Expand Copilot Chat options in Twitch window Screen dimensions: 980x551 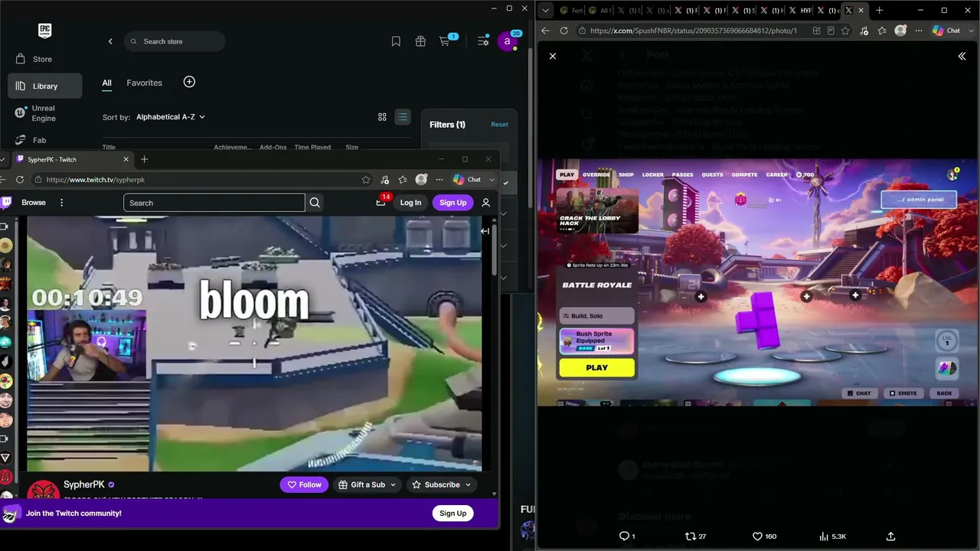(492, 180)
